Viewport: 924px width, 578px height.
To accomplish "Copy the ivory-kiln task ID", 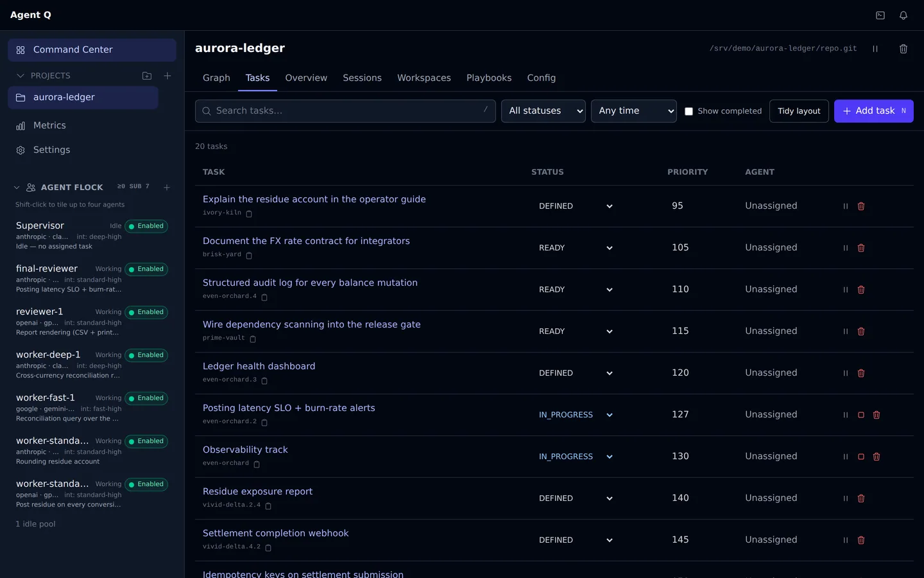I will (x=249, y=213).
